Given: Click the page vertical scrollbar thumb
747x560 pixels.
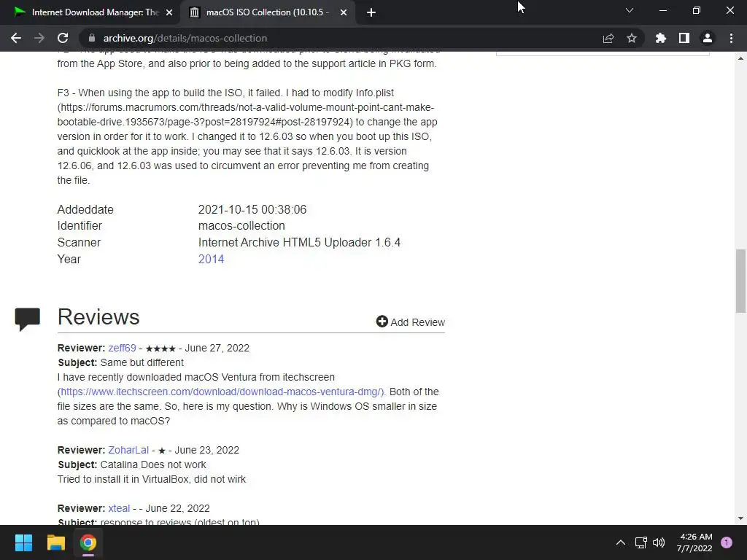Looking at the screenshot, I should (740, 281).
